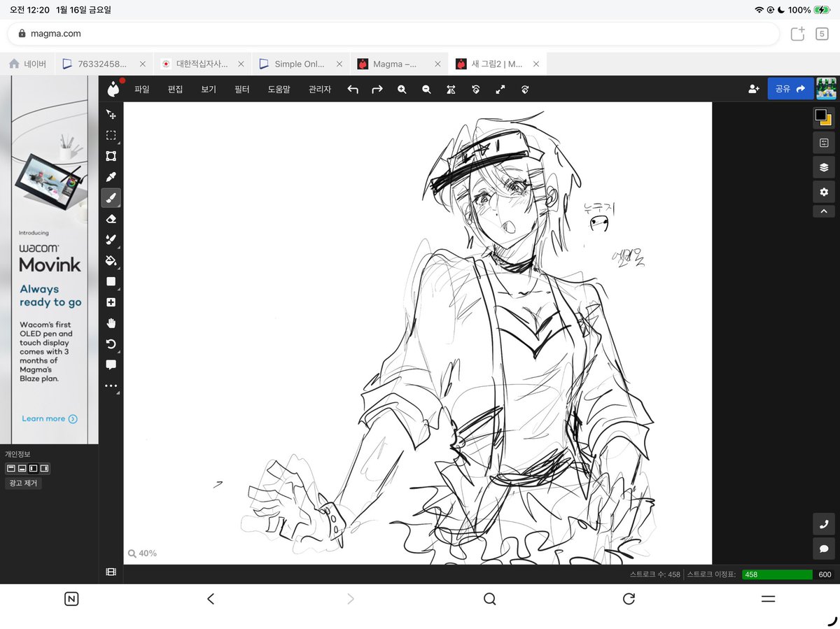Select the Move tool in the left toolbar

click(x=111, y=114)
